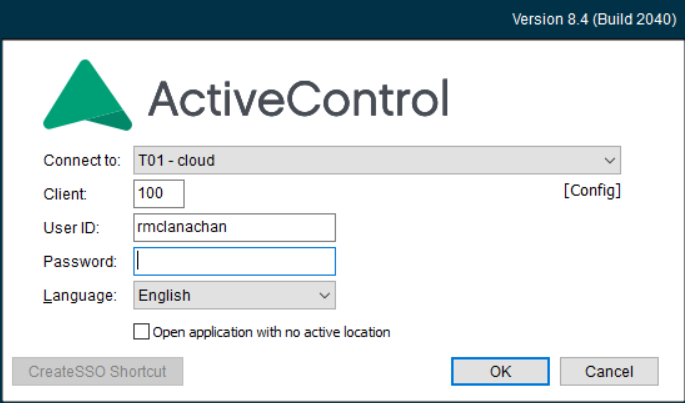
Task: Click into the Password input field
Action: pos(234,261)
